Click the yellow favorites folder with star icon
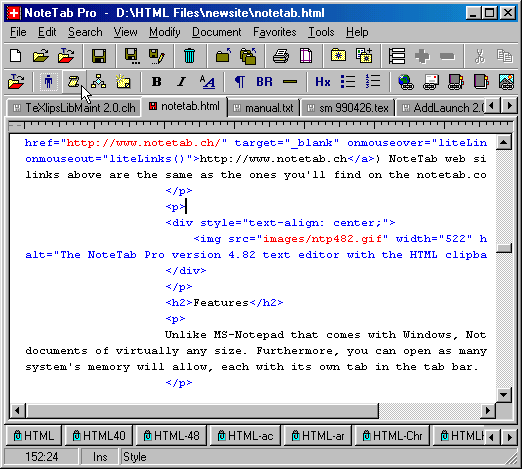This screenshot has height=469, width=522. 338,55
